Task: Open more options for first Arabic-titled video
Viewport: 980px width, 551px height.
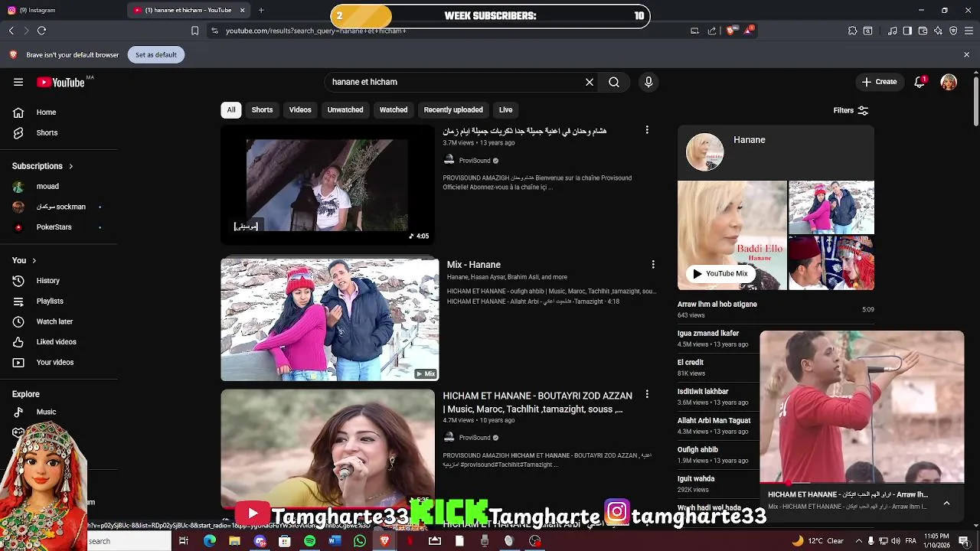Action: (647, 130)
